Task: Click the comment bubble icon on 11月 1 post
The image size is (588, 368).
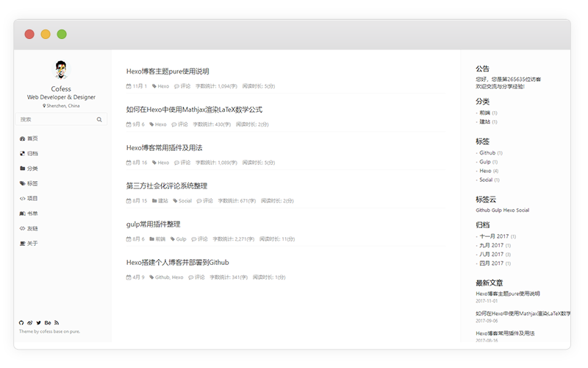Action: pyautogui.click(x=176, y=86)
